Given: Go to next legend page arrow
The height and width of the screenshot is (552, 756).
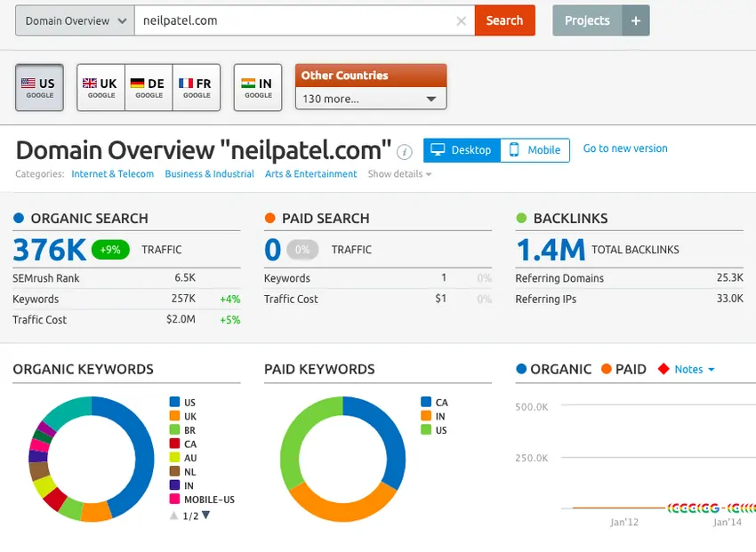Looking at the screenshot, I should pyautogui.click(x=205, y=516).
